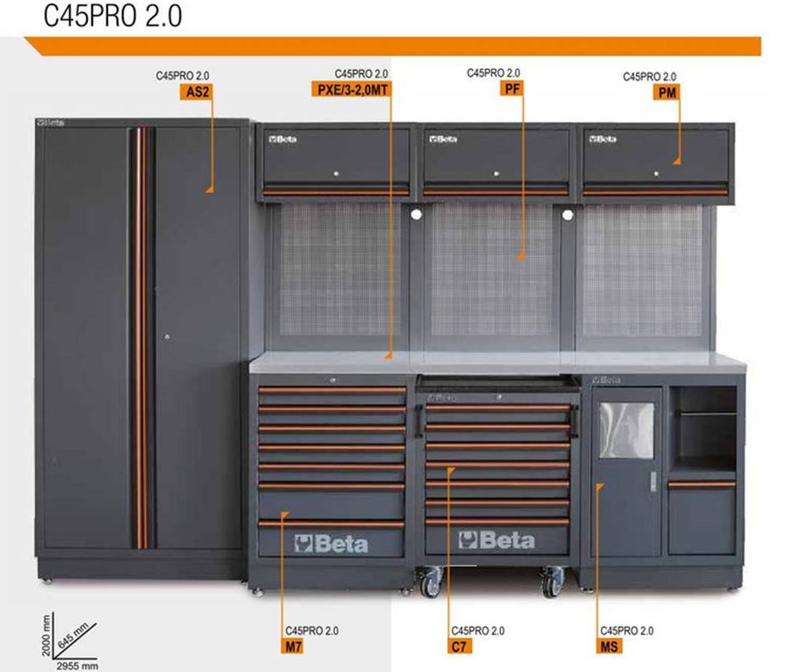Click the M7 drawer cabinet label

coord(293,647)
